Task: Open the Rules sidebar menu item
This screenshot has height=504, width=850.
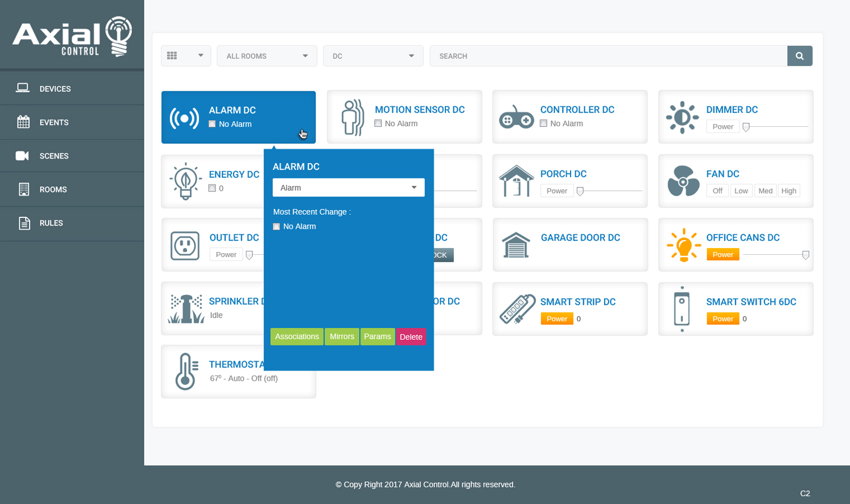Action: point(51,223)
